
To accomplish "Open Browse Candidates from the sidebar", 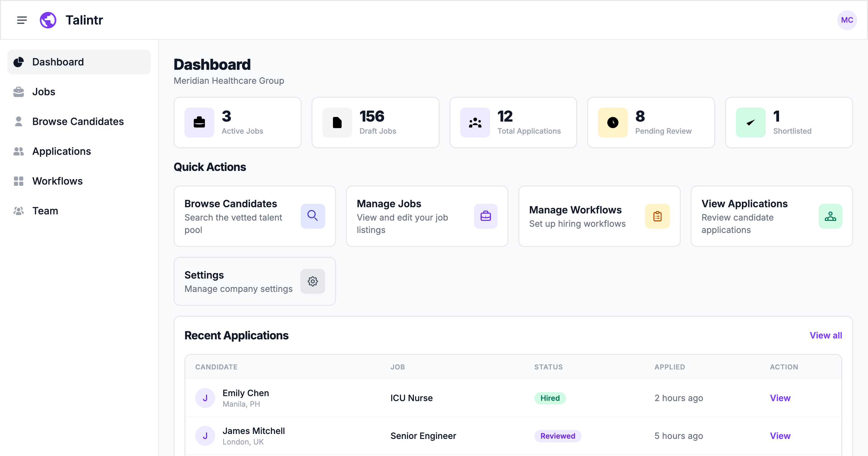I will [78, 121].
